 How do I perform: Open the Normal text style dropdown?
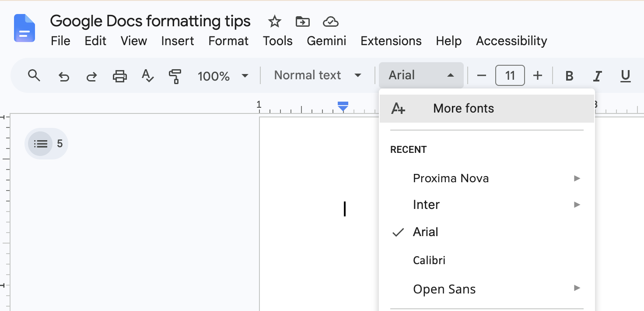[x=318, y=75]
